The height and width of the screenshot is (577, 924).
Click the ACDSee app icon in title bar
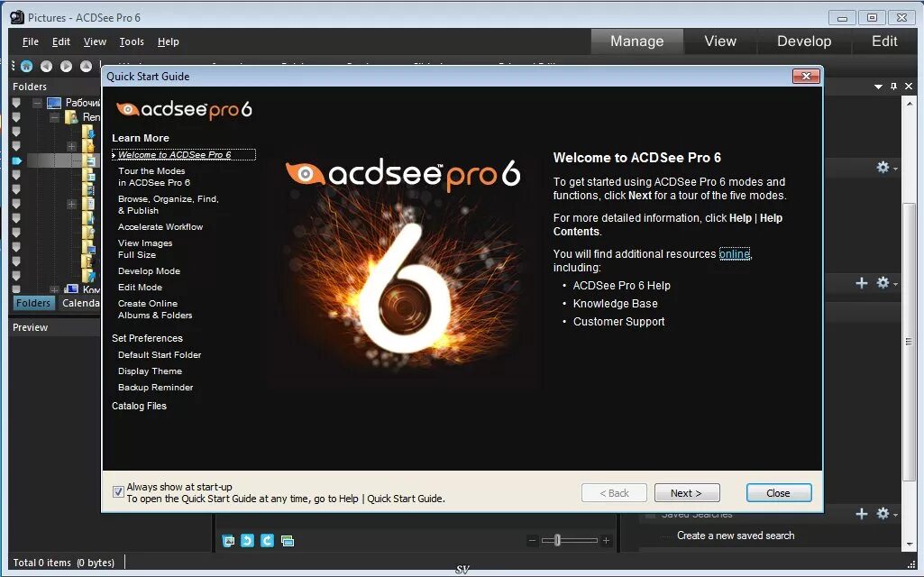coord(17,17)
